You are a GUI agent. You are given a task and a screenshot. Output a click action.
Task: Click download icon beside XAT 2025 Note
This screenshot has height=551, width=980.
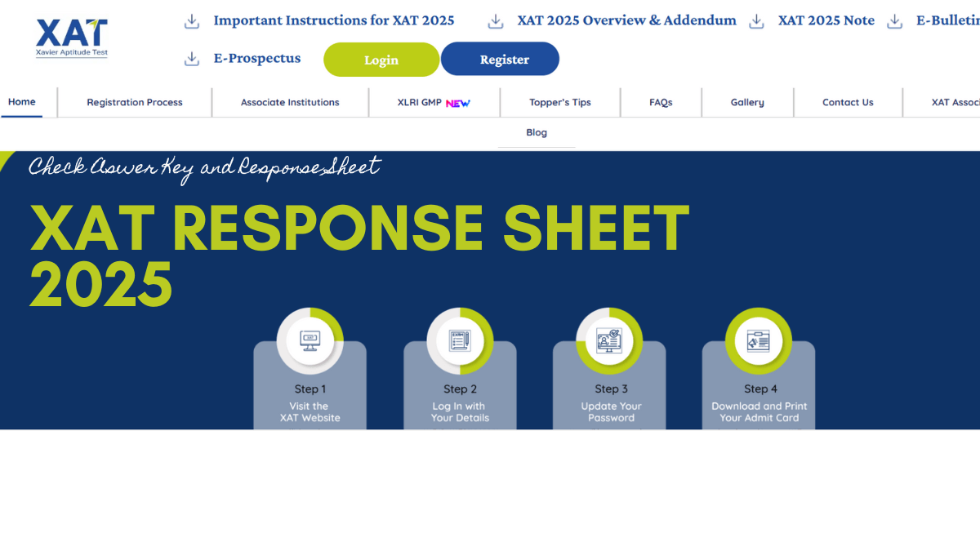757,21
